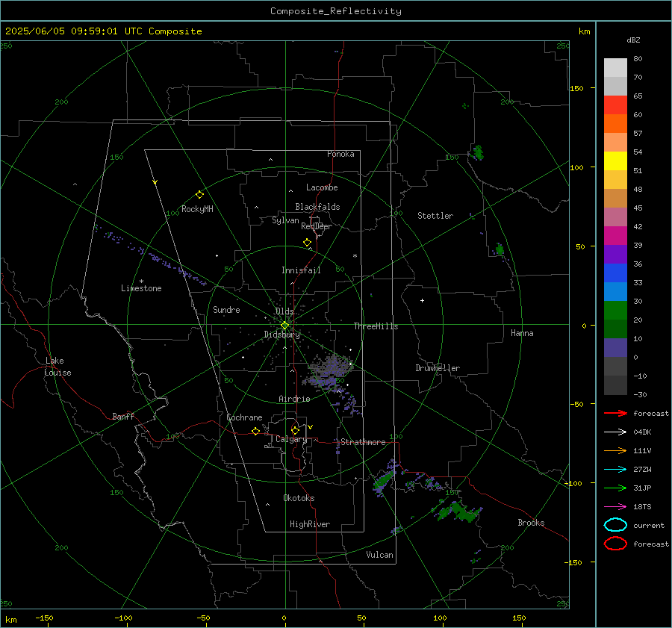Click yellow diamond marker below RedDeer
This screenshot has height=628, width=672.
tap(308, 243)
